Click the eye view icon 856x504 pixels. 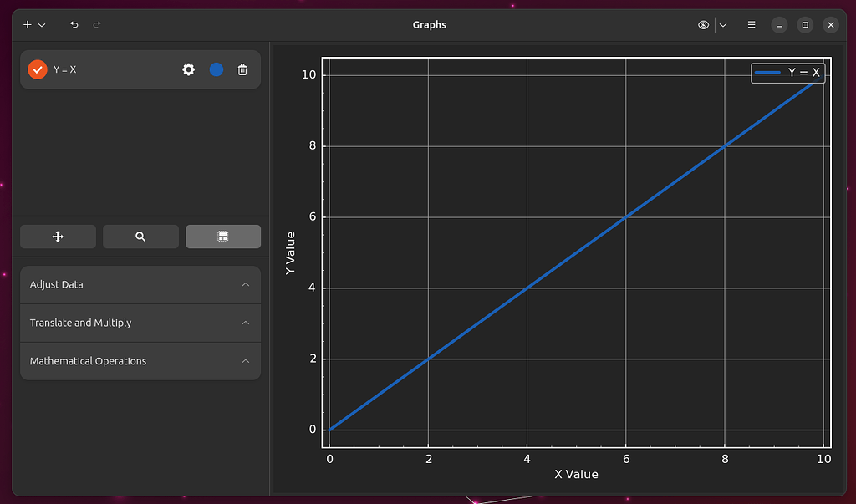704,25
